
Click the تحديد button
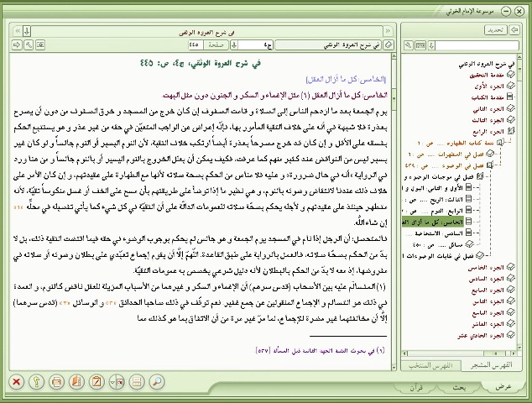(496, 30)
